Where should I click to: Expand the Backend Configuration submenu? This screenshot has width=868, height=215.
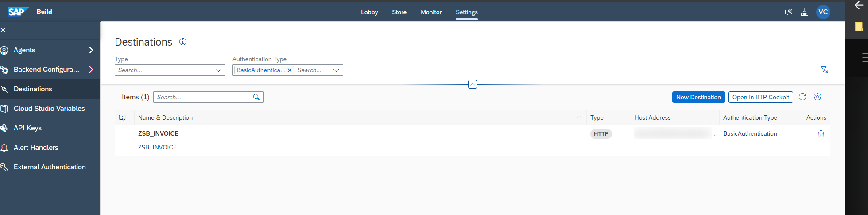tap(91, 70)
